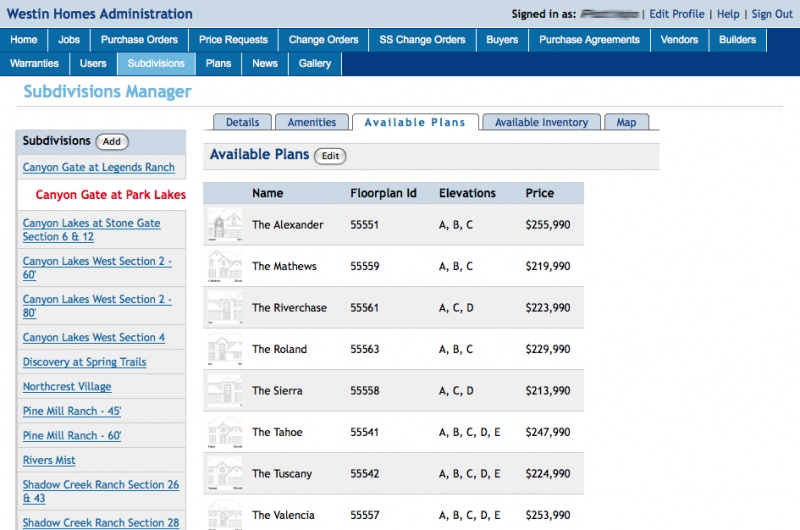Viewport: 800px width, 530px height.
Task: Open the News nav item
Action: (x=265, y=64)
